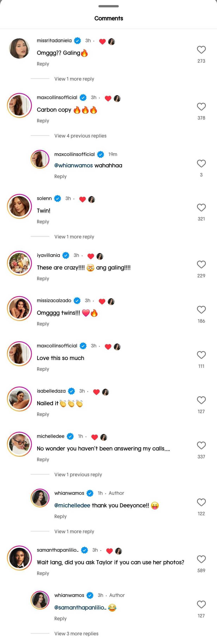This screenshot has width=217, height=644.
Task: Toggle like on "Omgggg twins!!!" comment
Action: coord(201,310)
